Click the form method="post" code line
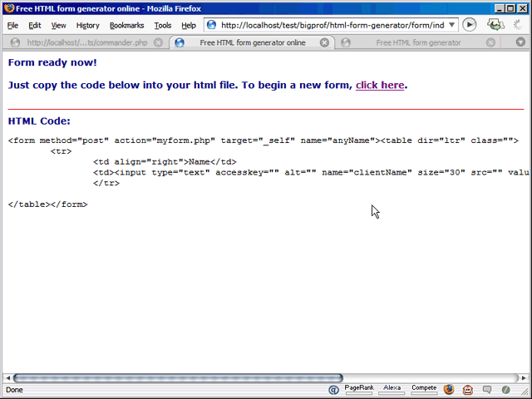Screen dimensions: 532x399 pyautogui.click(x=264, y=140)
